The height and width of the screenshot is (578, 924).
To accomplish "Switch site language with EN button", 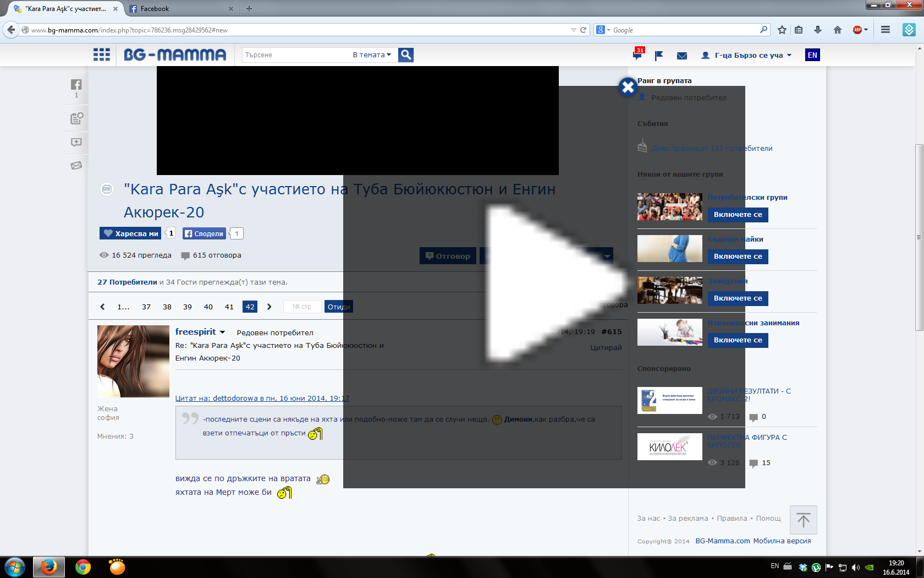I will tap(812, 55).
